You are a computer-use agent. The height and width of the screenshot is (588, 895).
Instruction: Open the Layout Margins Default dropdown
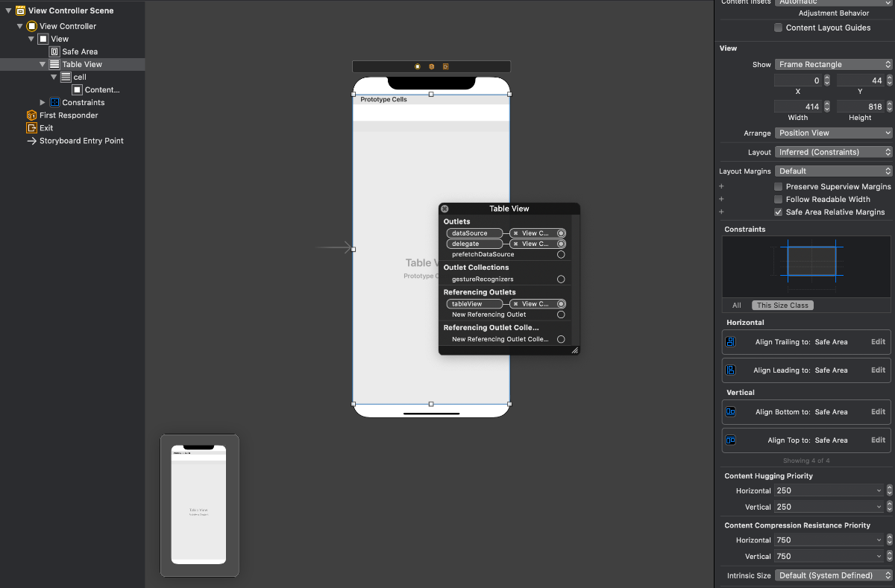click(834, 171)
